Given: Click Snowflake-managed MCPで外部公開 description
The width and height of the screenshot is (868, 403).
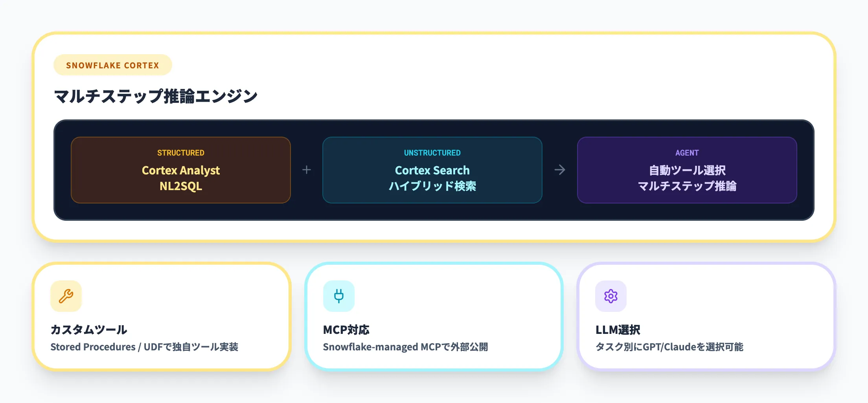Looking at the screenshot, I should tap(405, 347).
